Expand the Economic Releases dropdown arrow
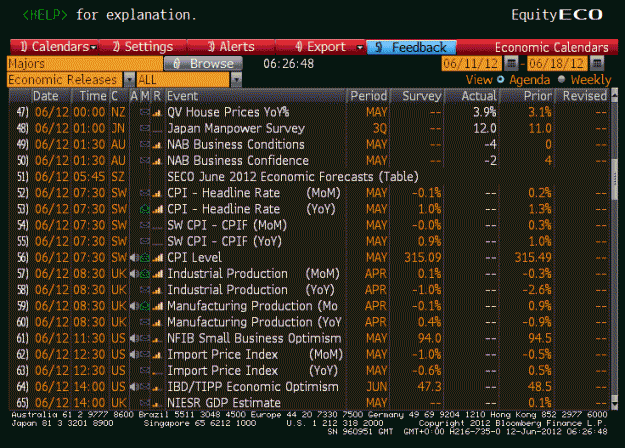 tap(129, 80)
